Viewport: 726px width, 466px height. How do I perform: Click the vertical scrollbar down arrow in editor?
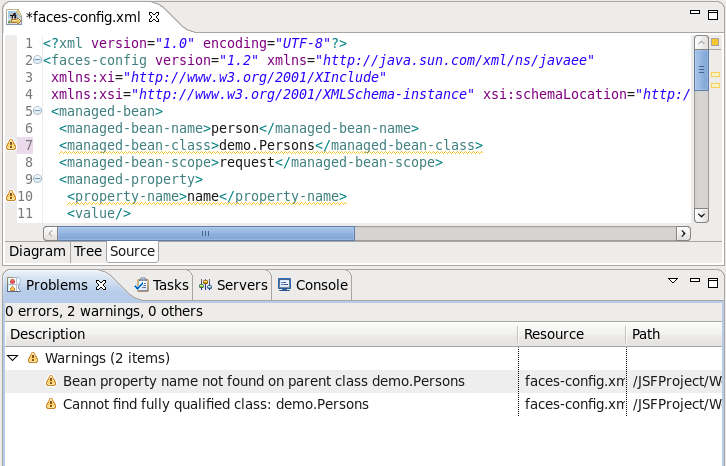click(701, 215)
